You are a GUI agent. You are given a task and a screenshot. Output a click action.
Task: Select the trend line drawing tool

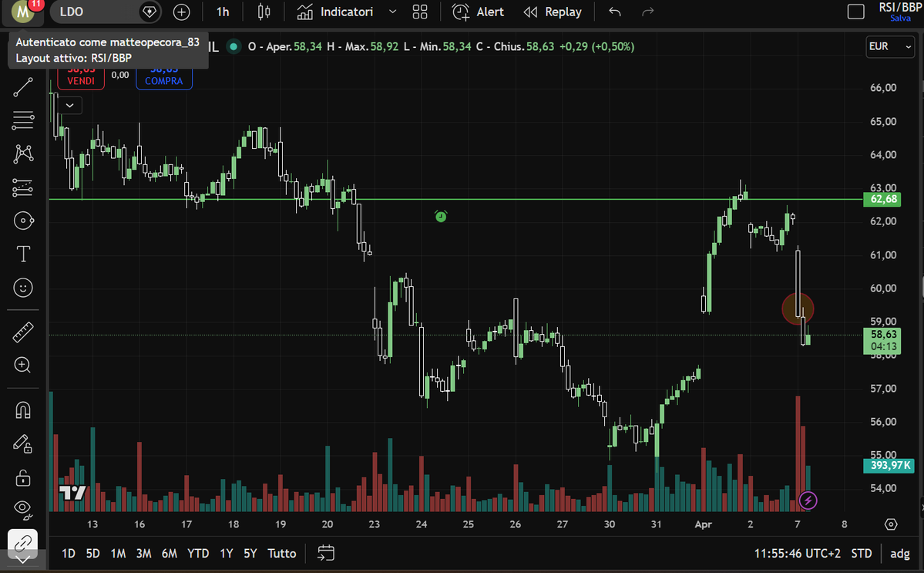click(x=23, y=87)
